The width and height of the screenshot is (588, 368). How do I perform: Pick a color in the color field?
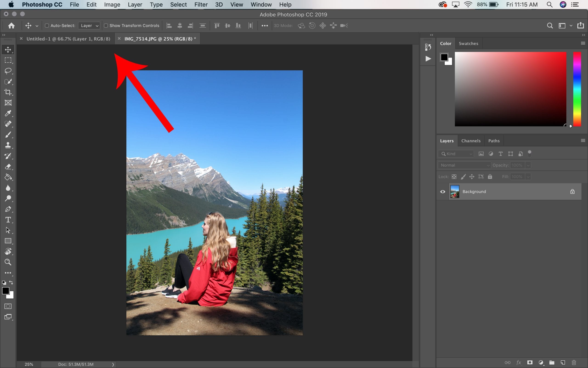tap(511, 89)
